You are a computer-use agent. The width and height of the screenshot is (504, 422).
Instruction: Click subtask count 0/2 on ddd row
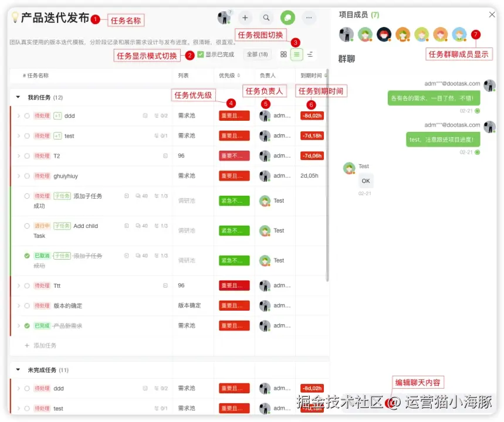click(x=161, y=115)
